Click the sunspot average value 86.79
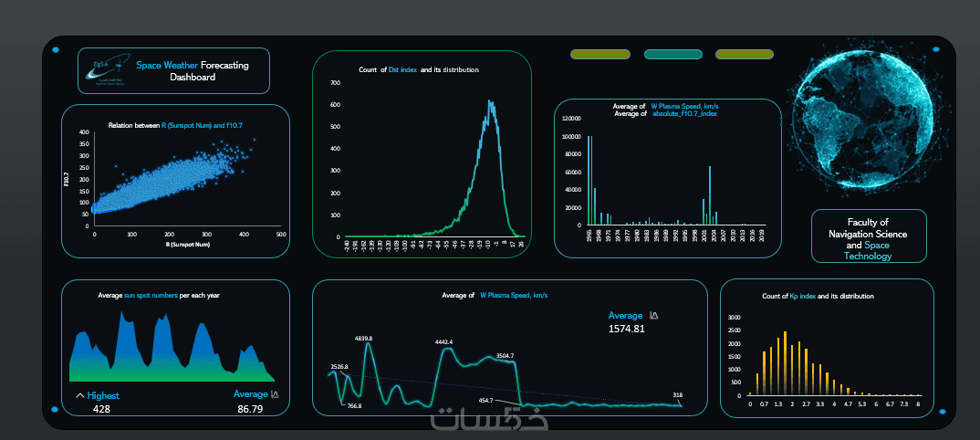This screenshot has height=440, width=980. 250,409
